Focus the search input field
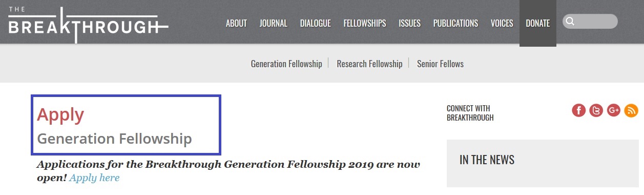Screen dimensions: 644x195 [590, 22]
